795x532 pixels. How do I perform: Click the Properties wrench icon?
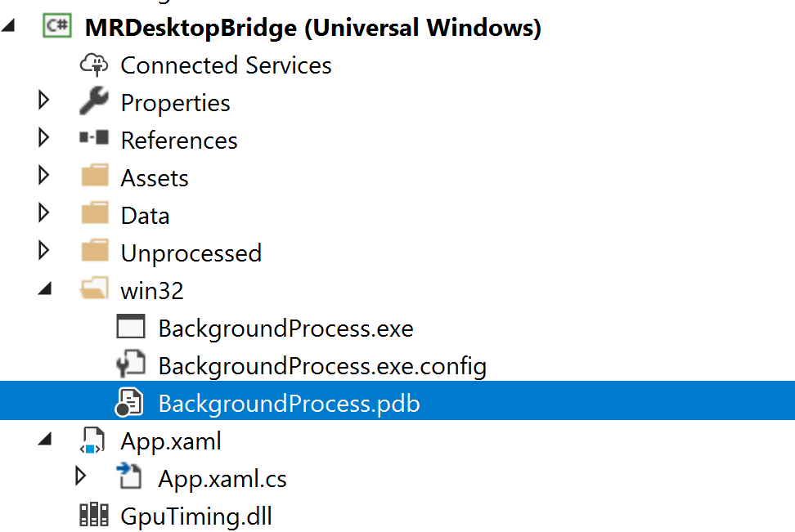[94, 102]
